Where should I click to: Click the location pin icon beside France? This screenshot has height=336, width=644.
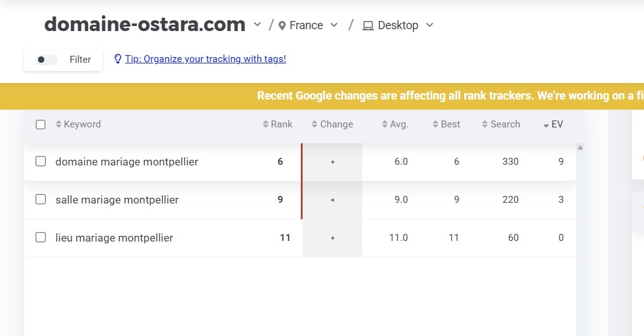(x=282, y=26)
